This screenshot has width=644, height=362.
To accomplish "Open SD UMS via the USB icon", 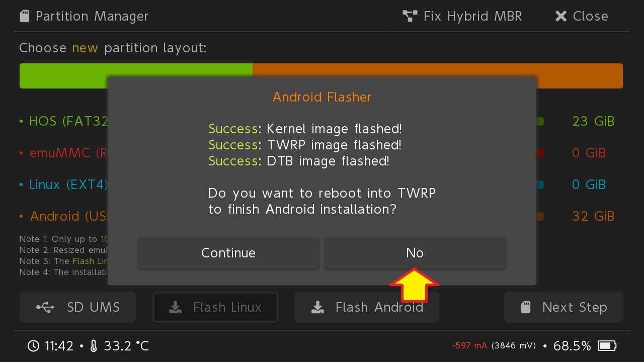I will pos(45,307).
